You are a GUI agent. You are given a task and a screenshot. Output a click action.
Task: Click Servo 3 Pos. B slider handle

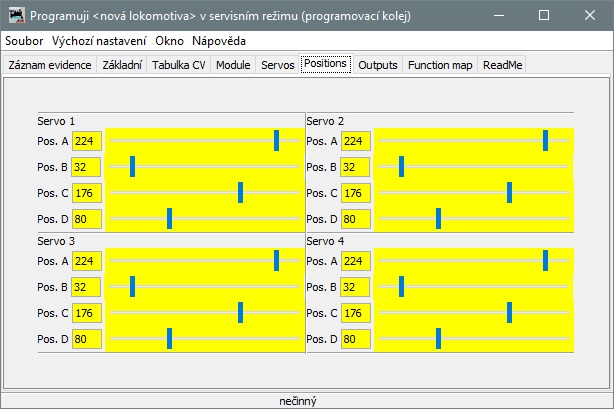pyautogui.click(x=132, y=287)
